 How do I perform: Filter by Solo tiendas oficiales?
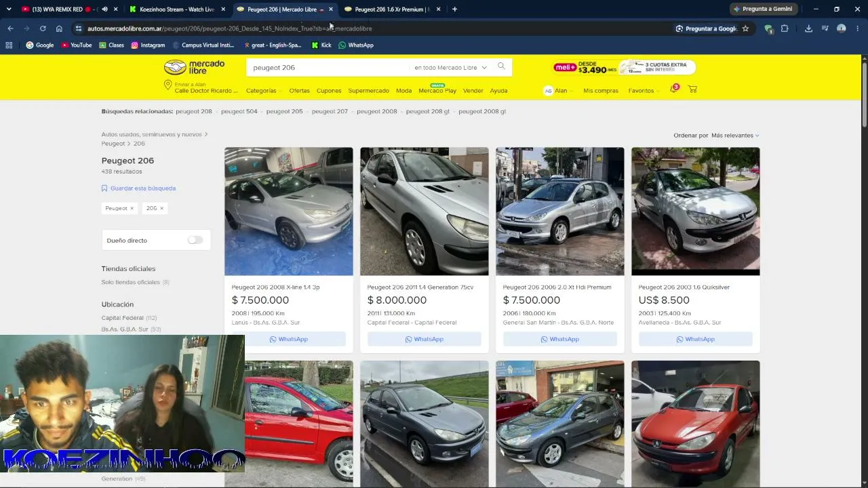coord(131,282)
